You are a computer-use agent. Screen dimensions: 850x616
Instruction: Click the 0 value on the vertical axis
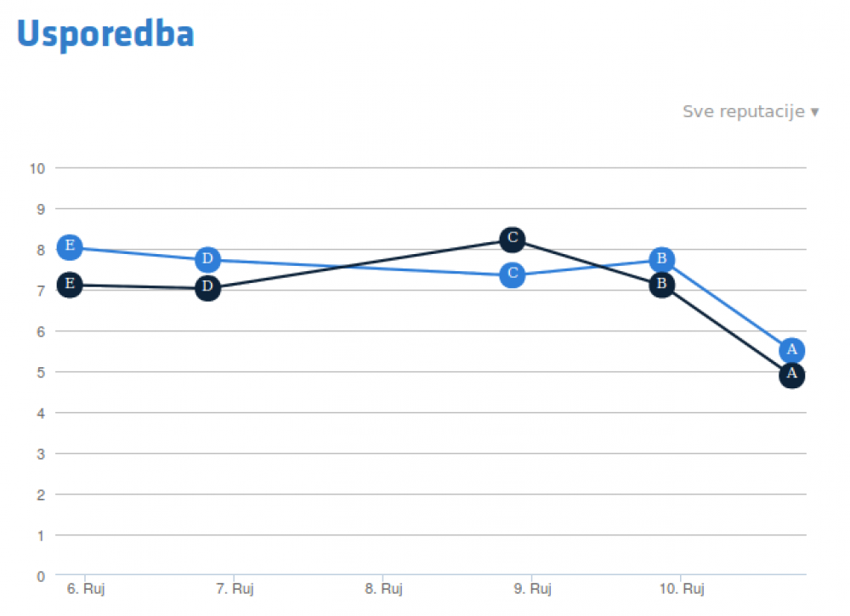(41, 577)
